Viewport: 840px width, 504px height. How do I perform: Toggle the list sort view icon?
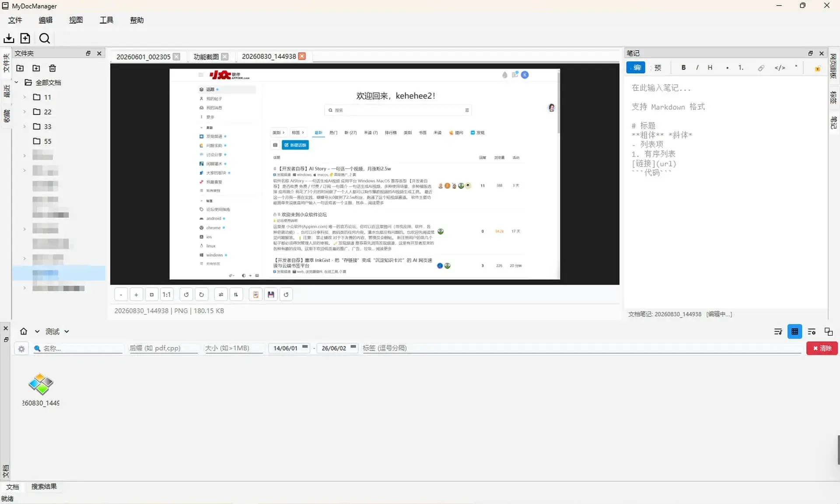(778, 331)
